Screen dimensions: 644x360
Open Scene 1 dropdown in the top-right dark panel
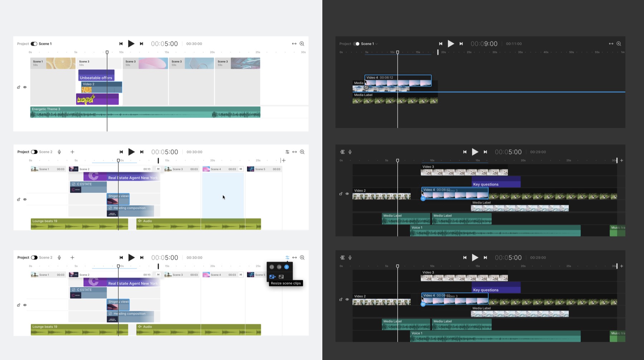point(370,44)
